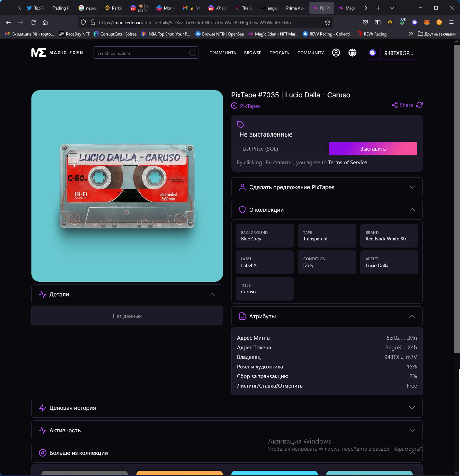
Task: Open the browser hamburger menu
Action: pos(451,23)
